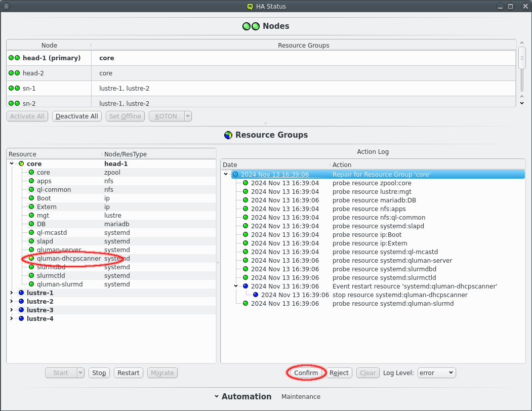Collapse the Event restart resource log entry
This screenshot has width=532, height=411.
(x=236, y=286)
